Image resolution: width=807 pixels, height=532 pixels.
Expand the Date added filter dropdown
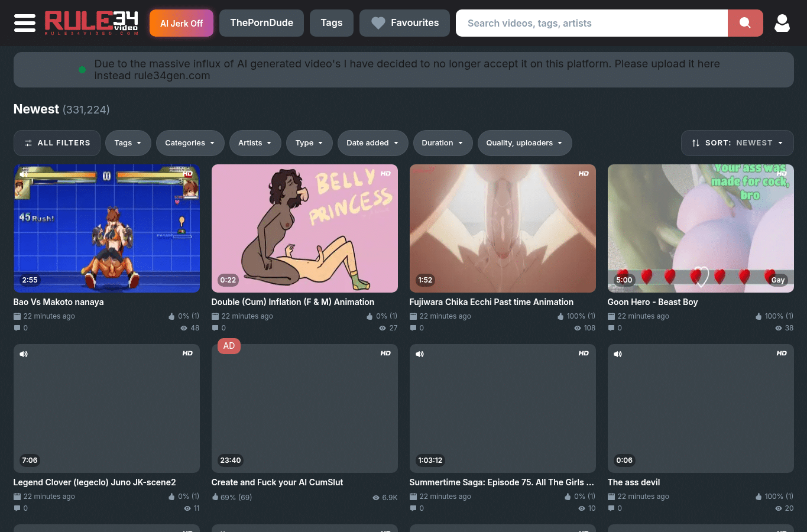point(372,143)
